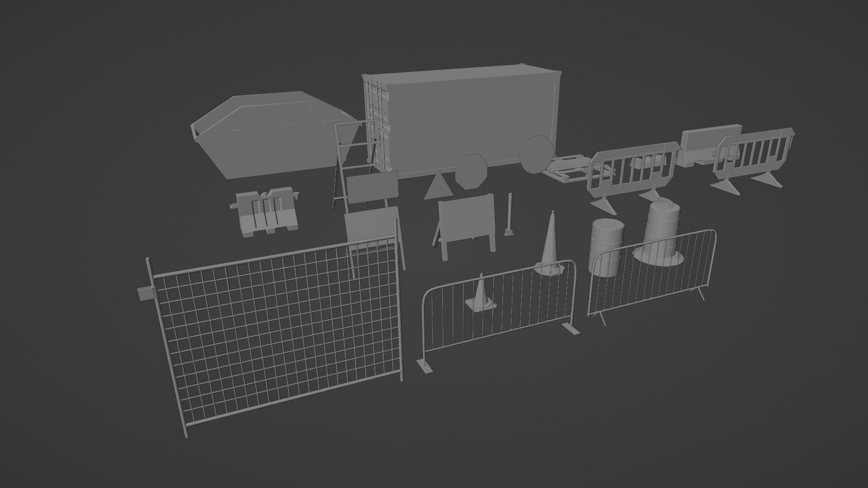Select the concrete foot block on the mesh fence
This screenshot has height=488, width=868.
pyautogui.click(x=146, y=293)
